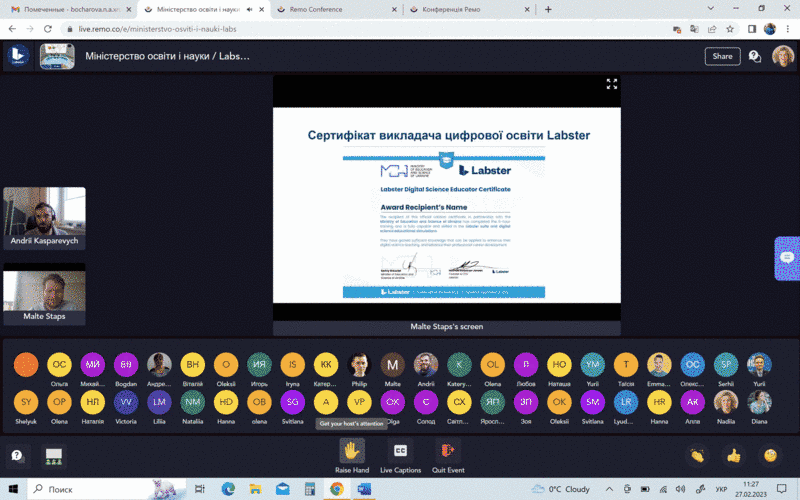Expand the Chrome tab search dropdown
800x500 pixels.
(x=710, y=9)
